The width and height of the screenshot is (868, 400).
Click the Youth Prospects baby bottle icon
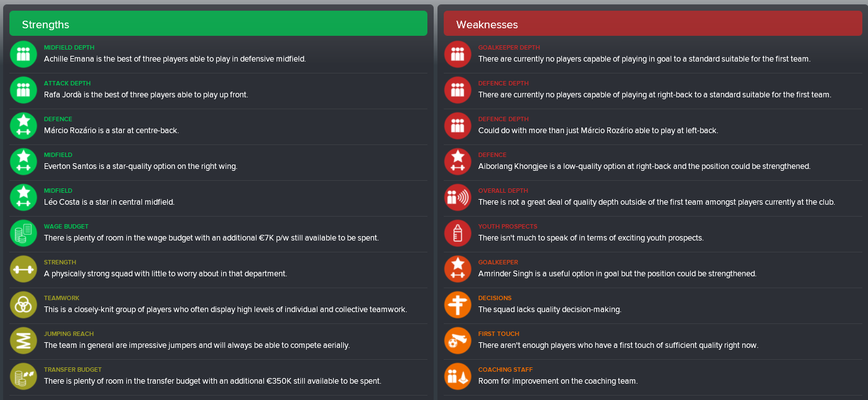458,233
